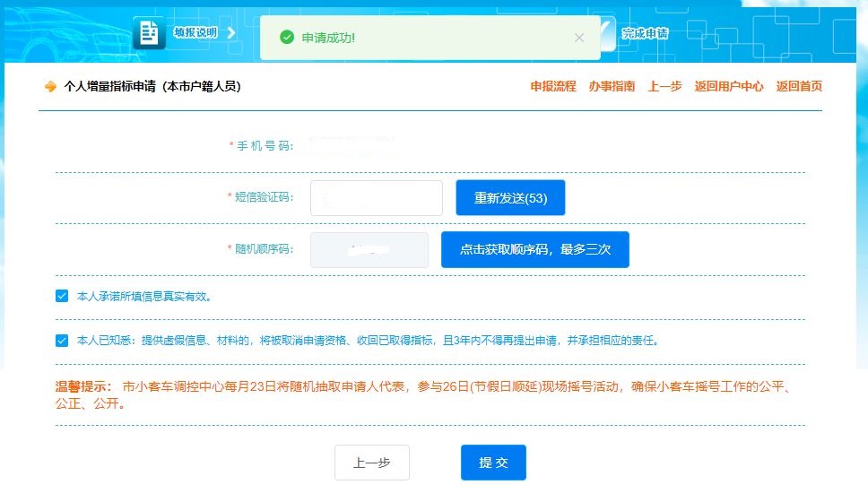The width and height of the screenshot is (868, 502).
Task: Click the 温馨提示 notice text
Action: (x=425, y=394)
